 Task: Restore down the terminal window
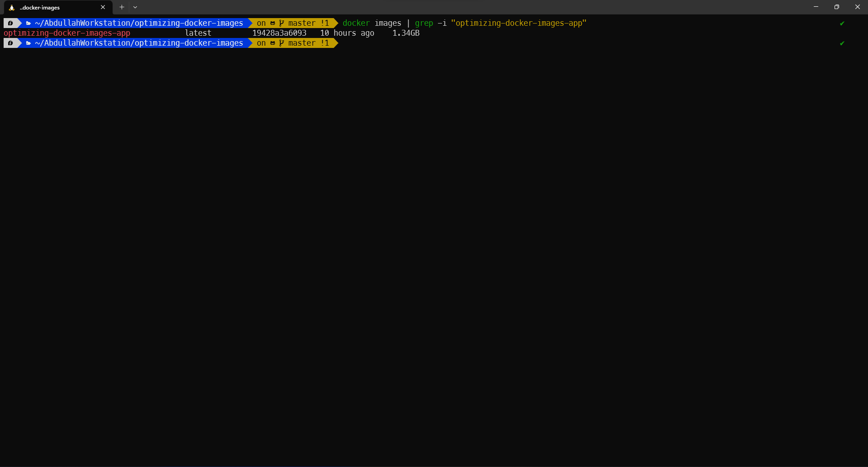(837, 7)
